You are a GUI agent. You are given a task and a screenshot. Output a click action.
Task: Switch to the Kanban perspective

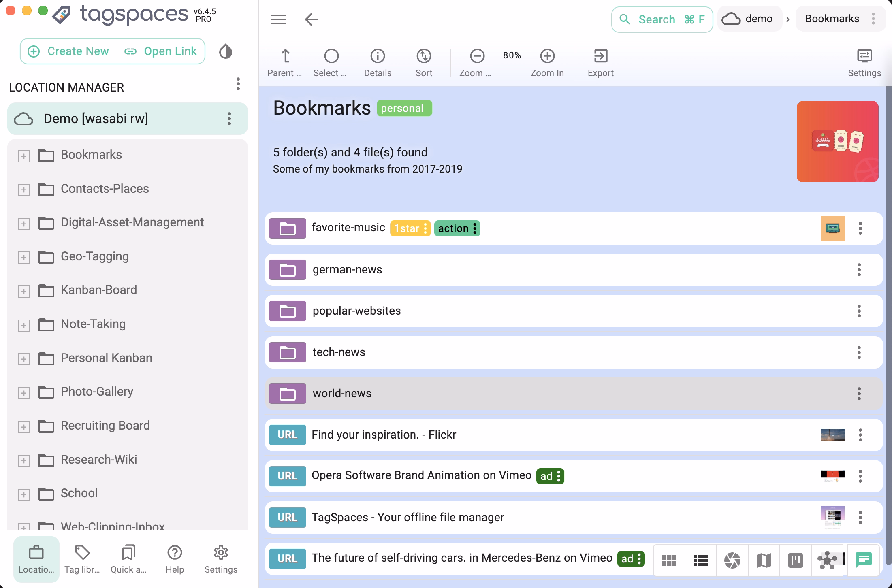[x=795, y=560]
